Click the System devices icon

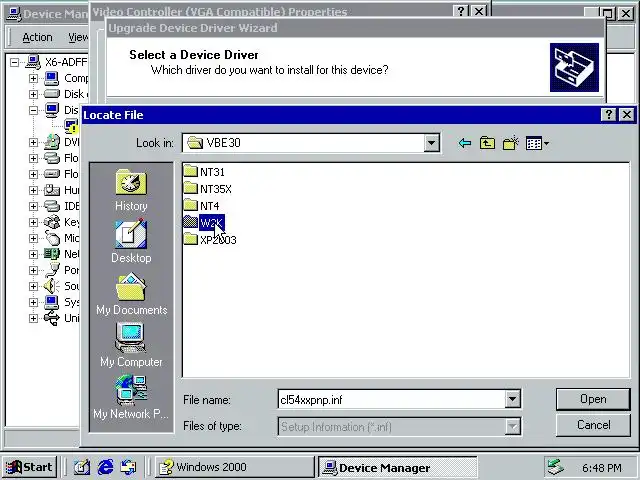point(52,302)
